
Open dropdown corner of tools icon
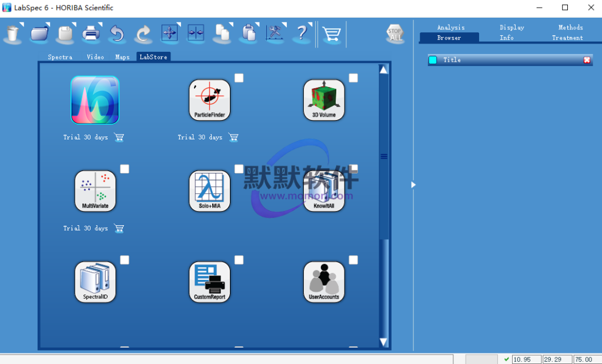[285, 25]
